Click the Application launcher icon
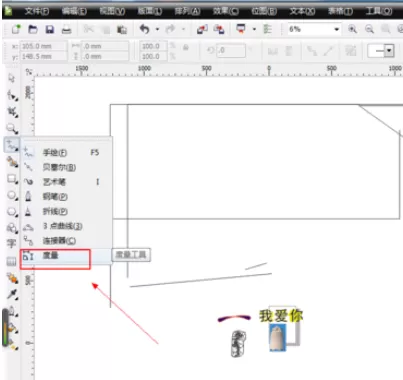This screenshot has height=380, width=403. pos(241,29)
